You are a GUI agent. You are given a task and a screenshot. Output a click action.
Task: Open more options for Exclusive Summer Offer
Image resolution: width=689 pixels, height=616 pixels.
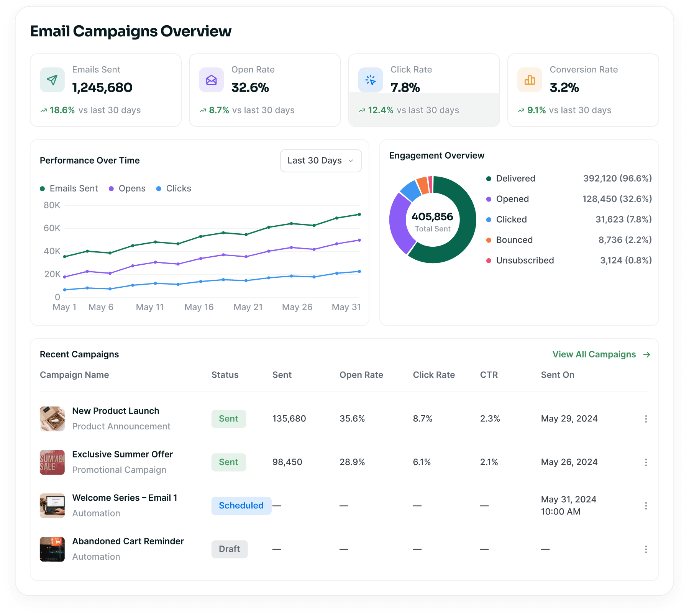(x=646, y=462)
